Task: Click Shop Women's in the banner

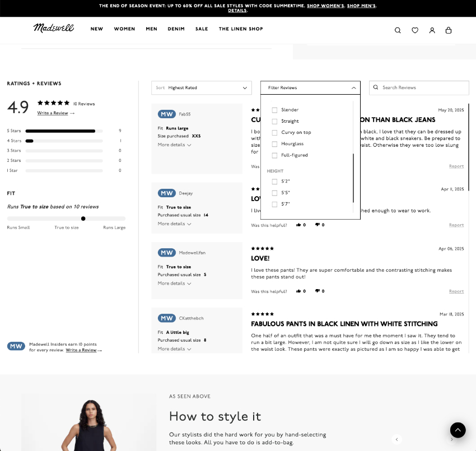Action: pos(325,6)
